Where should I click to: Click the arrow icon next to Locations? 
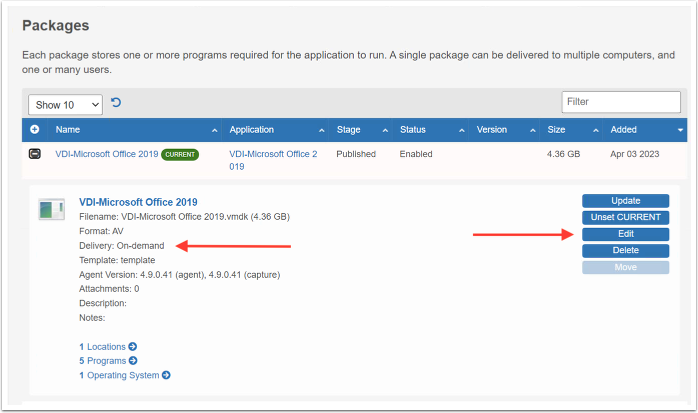tap(132, 347)
